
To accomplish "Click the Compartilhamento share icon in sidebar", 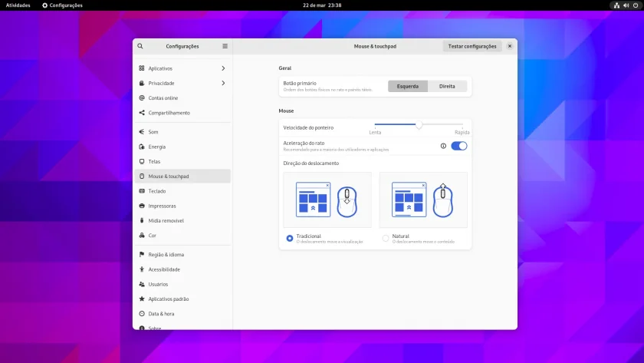I will (142, 113).
